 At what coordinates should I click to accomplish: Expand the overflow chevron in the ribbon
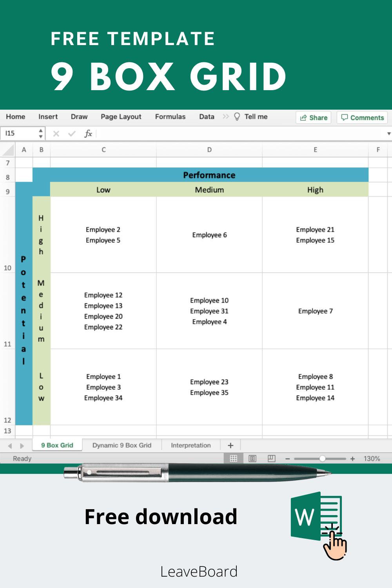pos(226,116)
